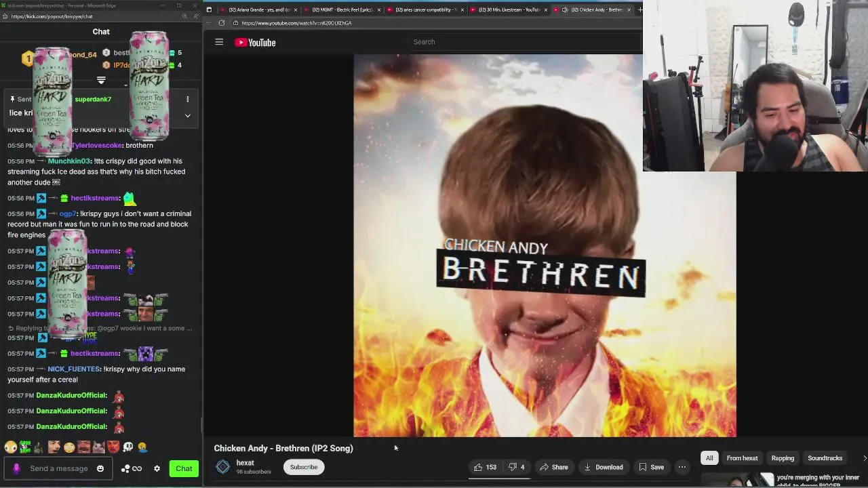The width and height of the screenshot is (868, 488).
Task: Select the From hexat filter chip
Action: (x=742, y=458)
